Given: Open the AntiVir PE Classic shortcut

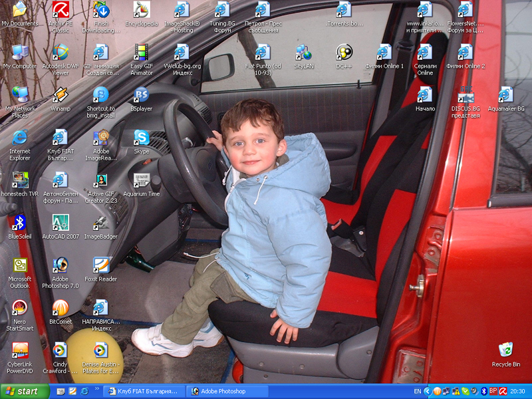Looking at the screenshot, I should click(x=61, y=9).
